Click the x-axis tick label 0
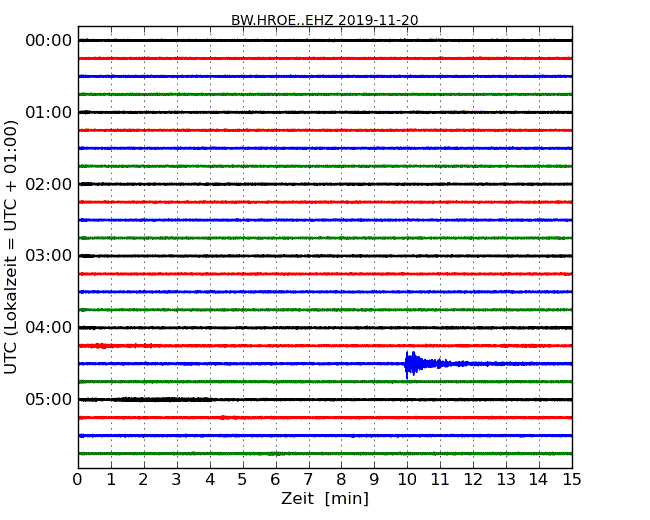 coord(78,480)
